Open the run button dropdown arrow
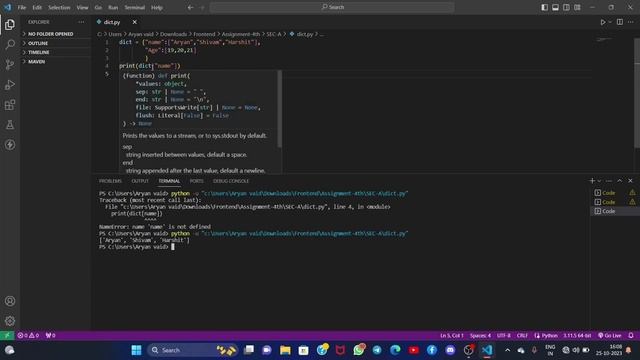Image resolution: width=640 pixels, height=360 pixels. [x=610, y=22]
